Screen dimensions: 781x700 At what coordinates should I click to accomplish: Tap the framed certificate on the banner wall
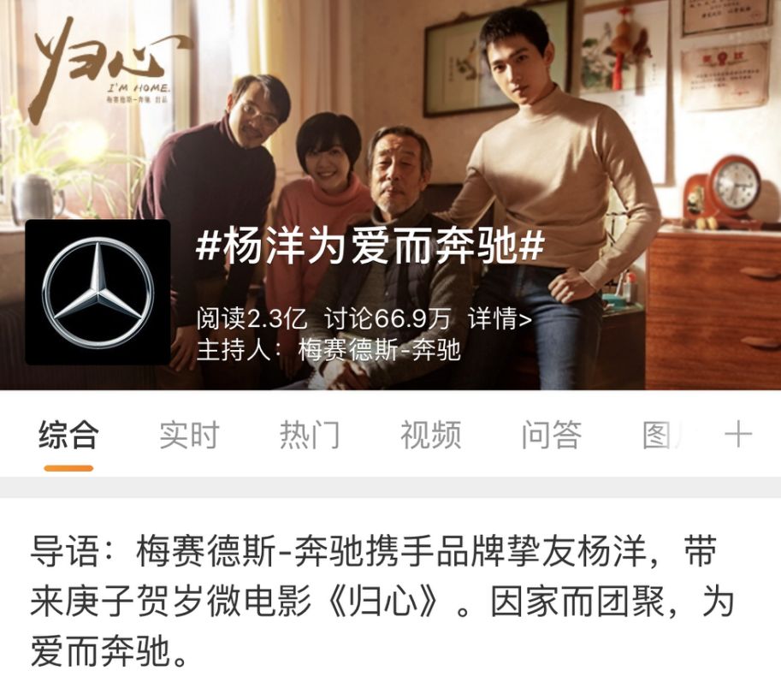(725, 74)
